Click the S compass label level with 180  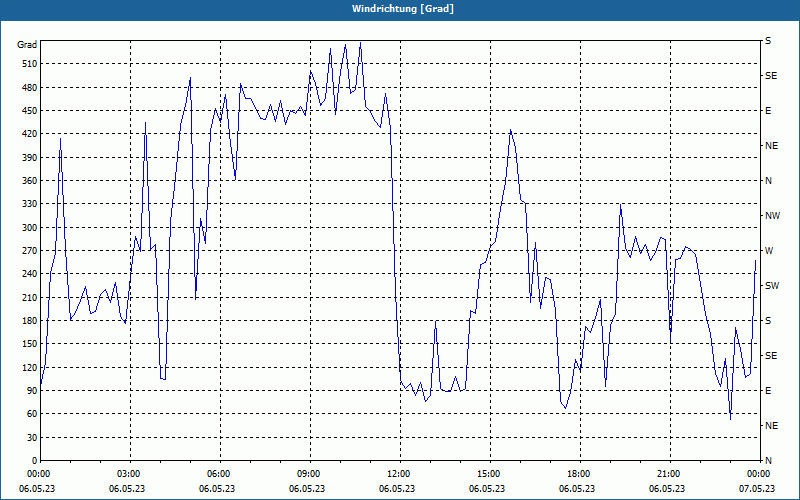(x=768, y=320)
